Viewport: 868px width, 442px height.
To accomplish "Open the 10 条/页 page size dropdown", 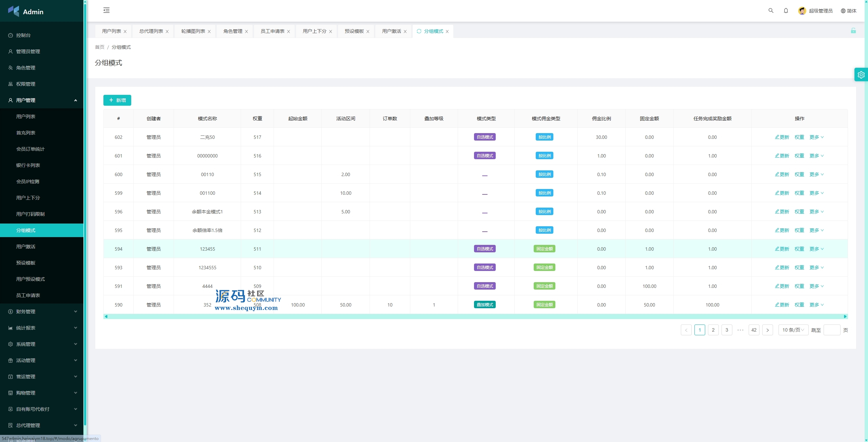I will 793,330.
